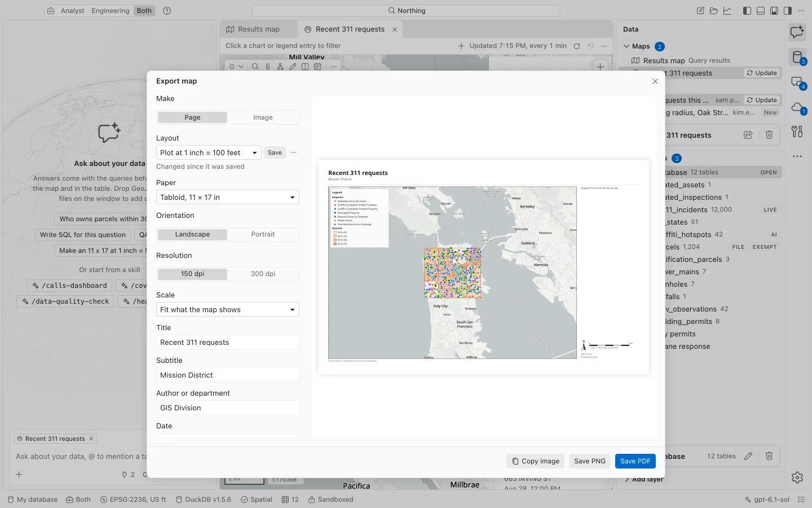Collapse the Maps section chevron
The width and height of the screenshot is (812, 508).
click(x=626, y=46)
